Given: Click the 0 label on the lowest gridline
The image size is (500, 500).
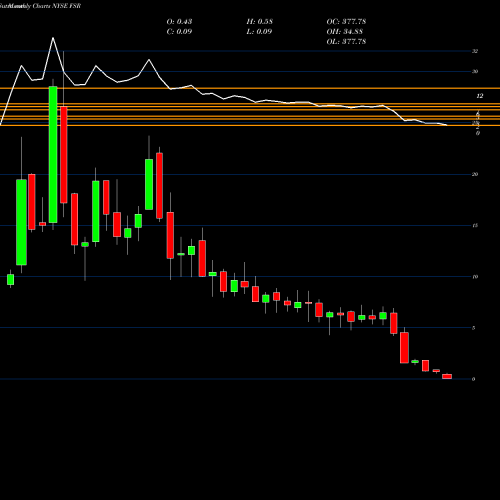Looking at the screenshot, I should click(x=473, y=379).
